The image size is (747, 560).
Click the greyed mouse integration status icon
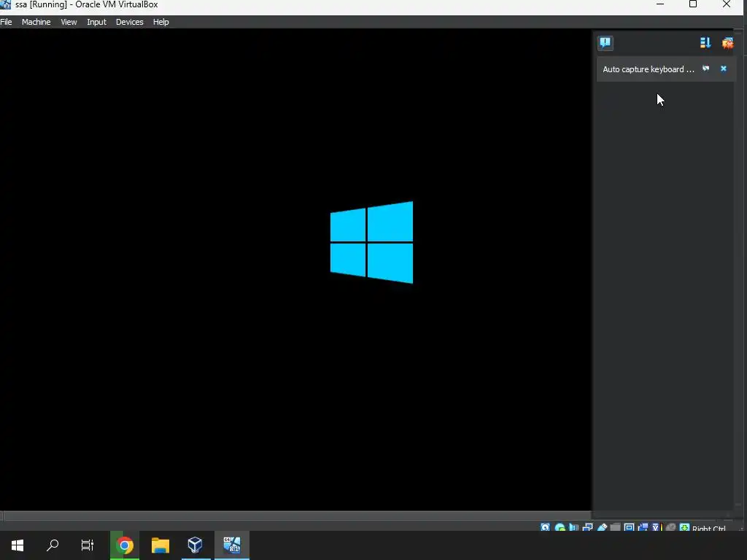tap(671, 527)
